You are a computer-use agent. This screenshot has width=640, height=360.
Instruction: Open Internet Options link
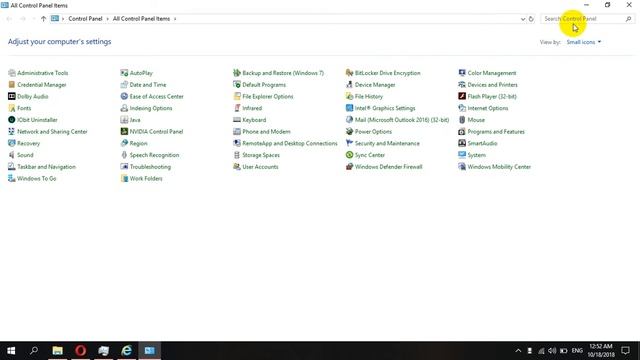(488, 108)
